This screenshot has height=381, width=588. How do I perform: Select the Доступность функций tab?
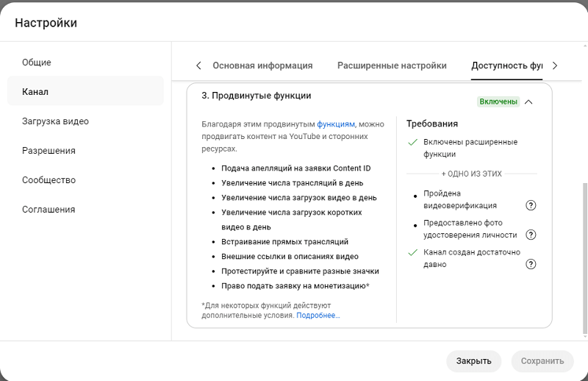(x=506, y=65)
